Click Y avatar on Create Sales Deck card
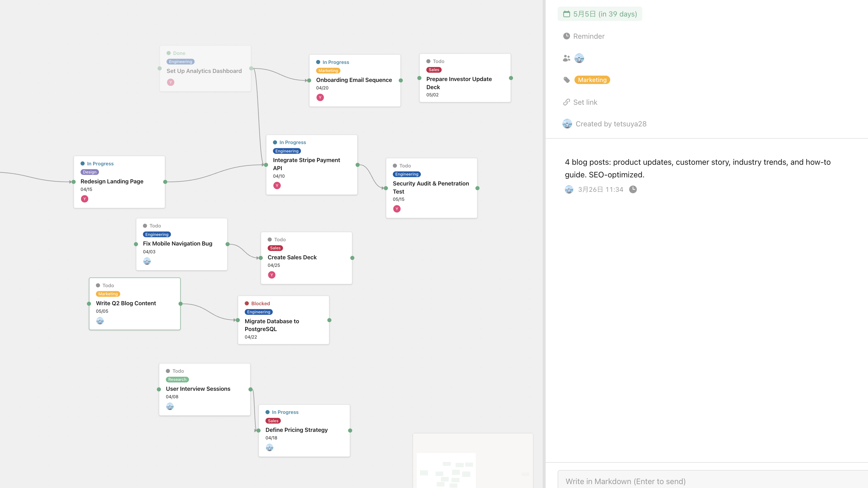This screenshot has width=868, height=488. (272, 275)
